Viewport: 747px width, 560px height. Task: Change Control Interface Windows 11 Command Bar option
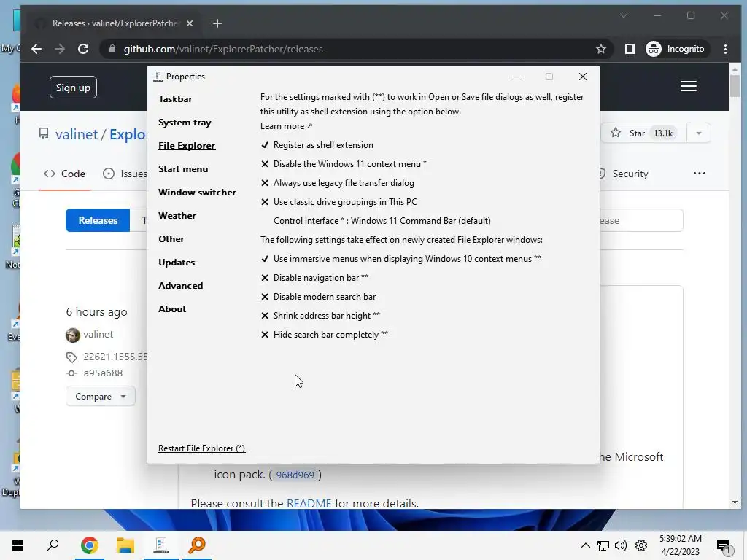pyautogui.click(x=382, y=221)
